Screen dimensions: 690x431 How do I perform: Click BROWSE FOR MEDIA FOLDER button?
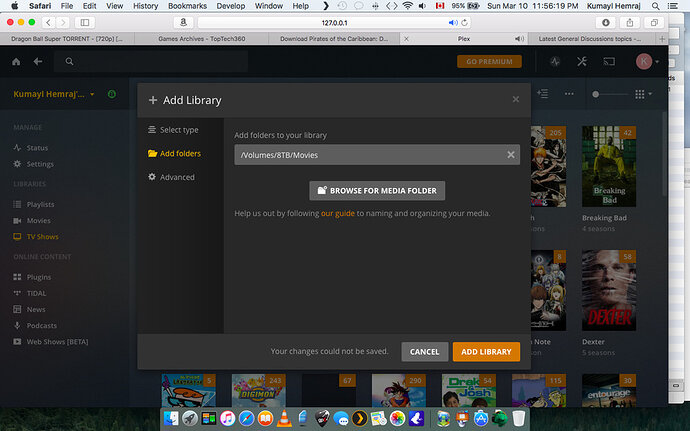377,191
